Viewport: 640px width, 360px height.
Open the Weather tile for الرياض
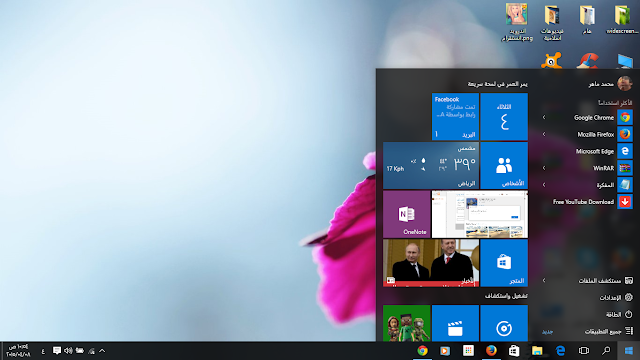431,165
